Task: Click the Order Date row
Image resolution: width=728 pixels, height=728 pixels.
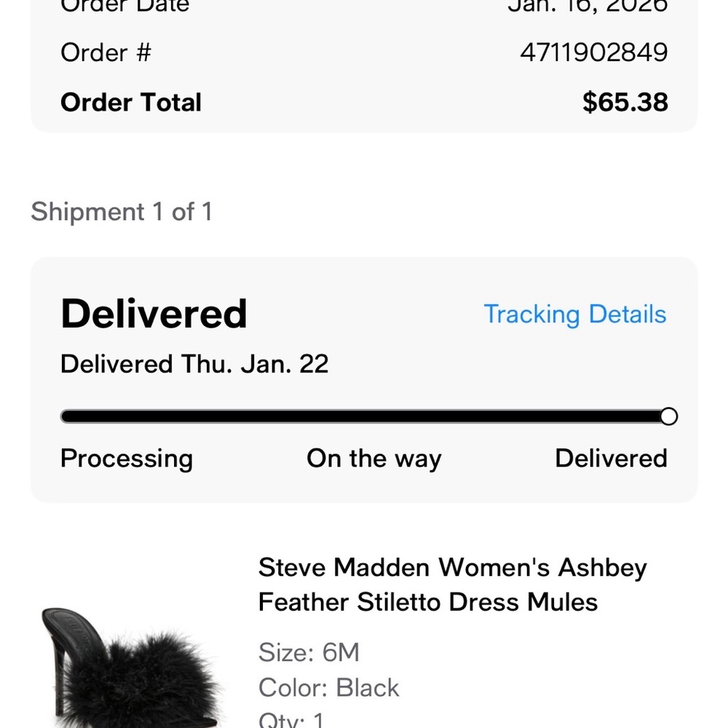Action: click(364, 6)
